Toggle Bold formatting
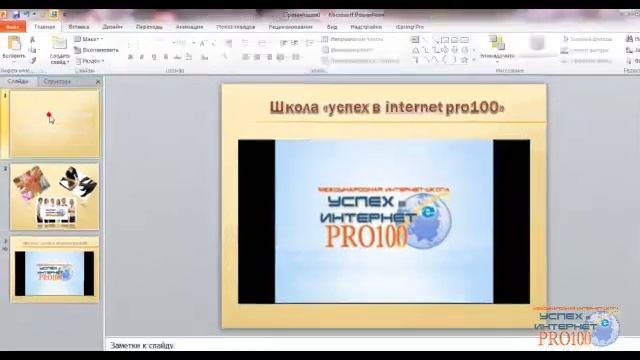The image size is (640, 360). [x=130, y=57]
